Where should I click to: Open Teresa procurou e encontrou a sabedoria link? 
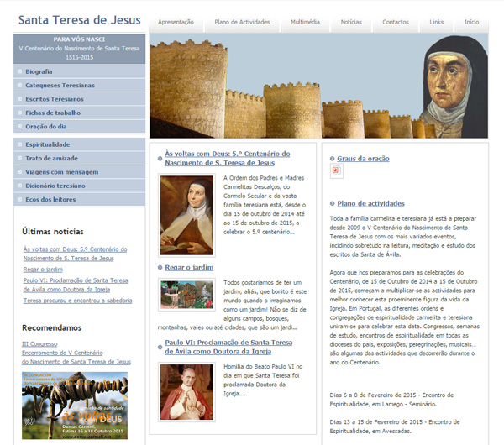point(77,301)
